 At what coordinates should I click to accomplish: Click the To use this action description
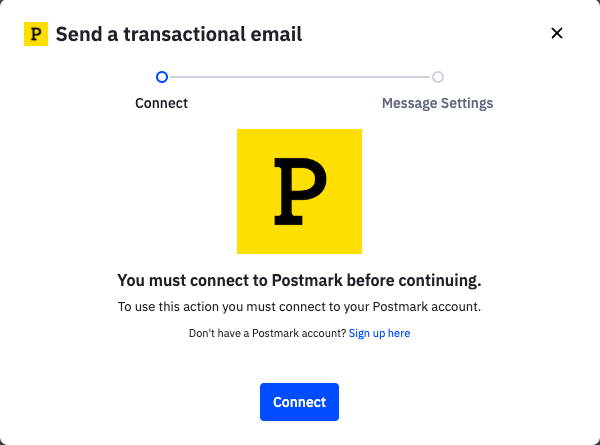[299, 306]
